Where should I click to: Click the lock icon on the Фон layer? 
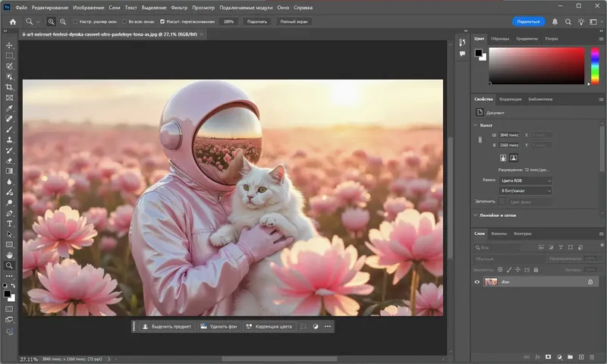point(590,281)
